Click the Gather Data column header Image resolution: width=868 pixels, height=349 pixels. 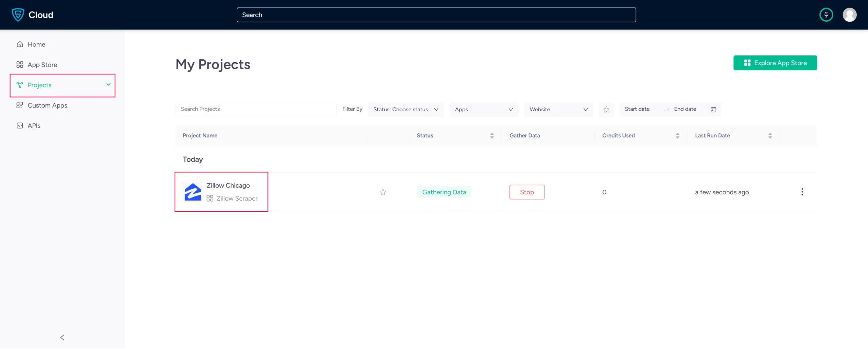[x=525, y=136]
